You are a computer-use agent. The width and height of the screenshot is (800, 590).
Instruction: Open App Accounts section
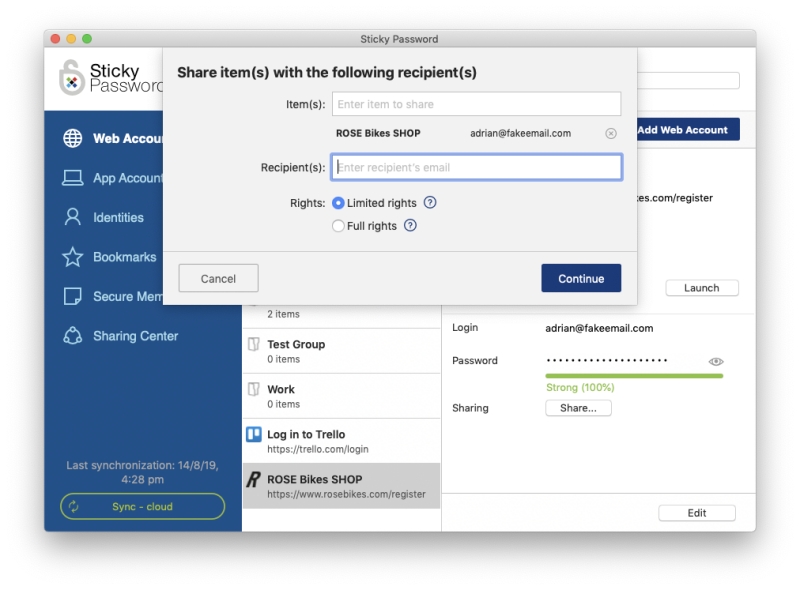pos(112,178)
